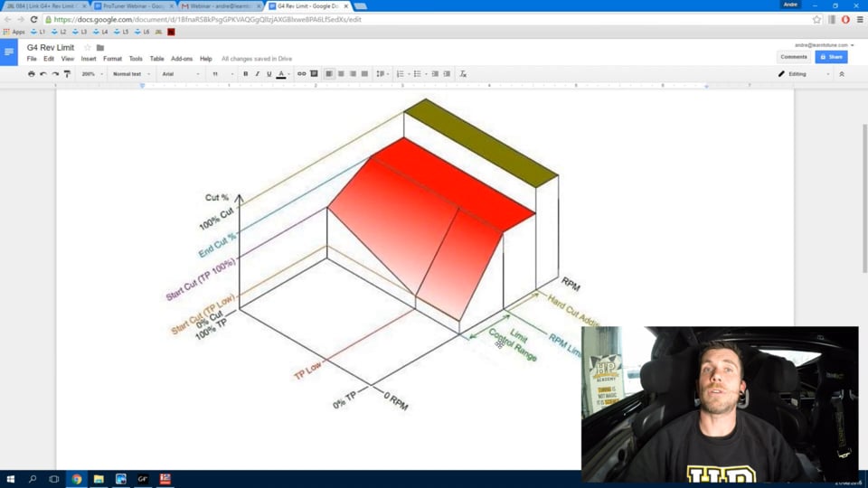Open the Editing mode dropdown
Screen dimensions: 868x488
click(804, 73)
